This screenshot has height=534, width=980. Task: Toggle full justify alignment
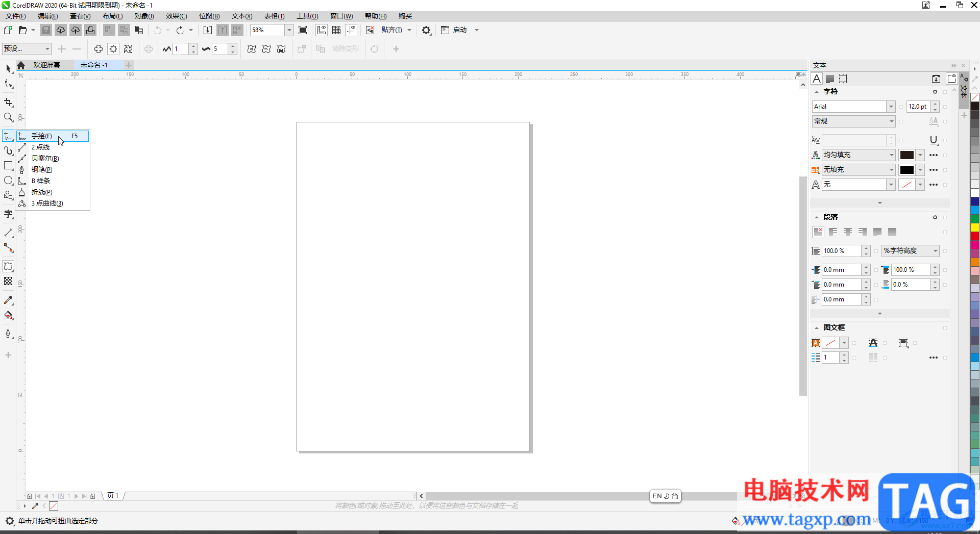877,233
